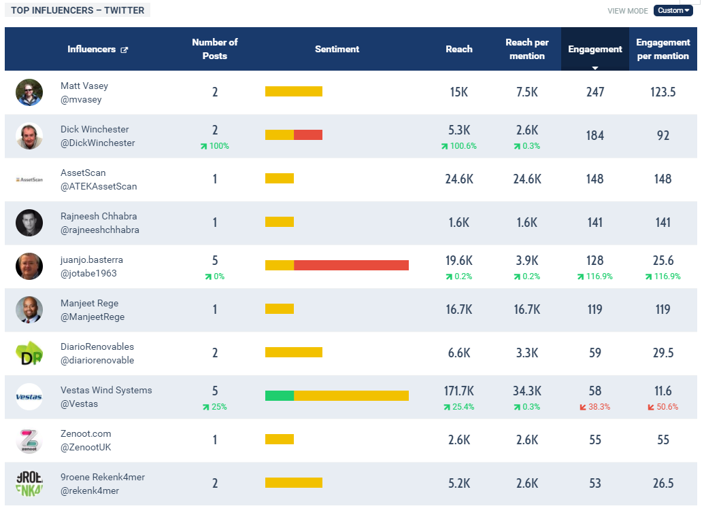Open Dick Winchester's profile avatar
Image resolution: width=704 pixels, height=519 pixels.
tap(29, 136)
